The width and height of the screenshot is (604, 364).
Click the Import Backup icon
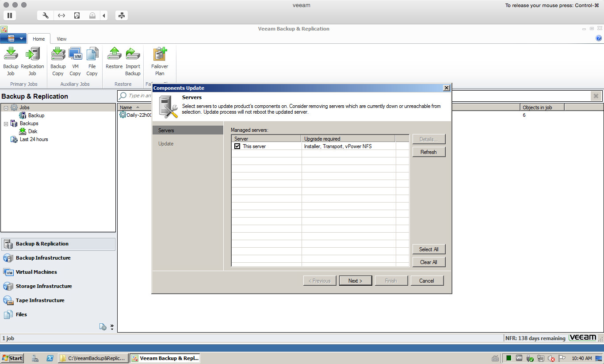133,54
